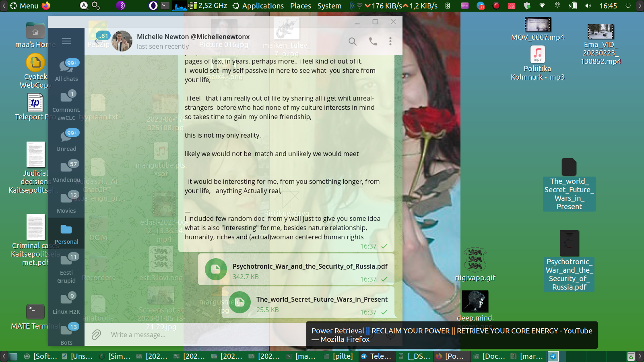Select The_world_Secret_Future_Wars_in_Present desktop file

[569, 184]
